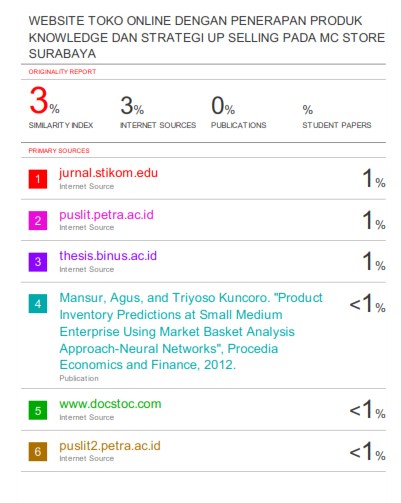Viewport: 401px width, 503px height.
Task: Click the red 3% similarity index value
Action: click(44, 100)
